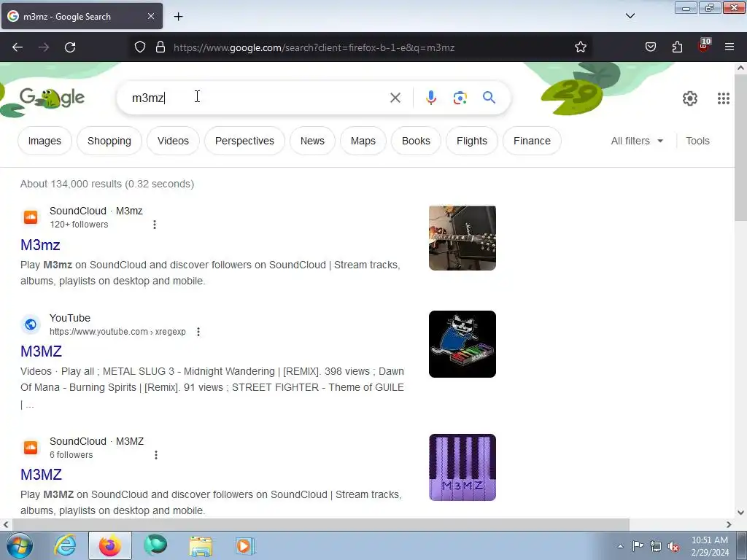This screenshot has height=560, width=747.
Task: Filter results by Images
Action: 44,141
